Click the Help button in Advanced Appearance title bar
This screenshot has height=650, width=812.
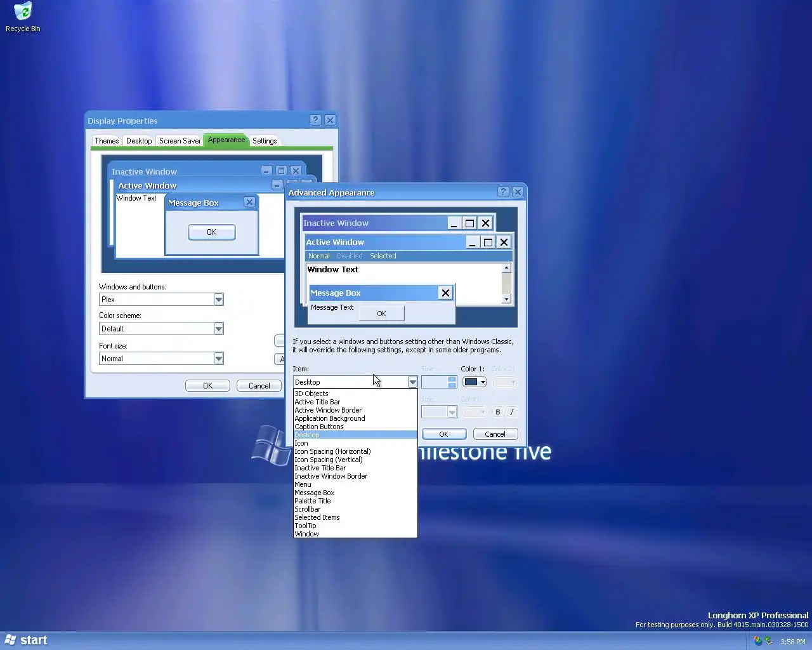tap(503, 192)
